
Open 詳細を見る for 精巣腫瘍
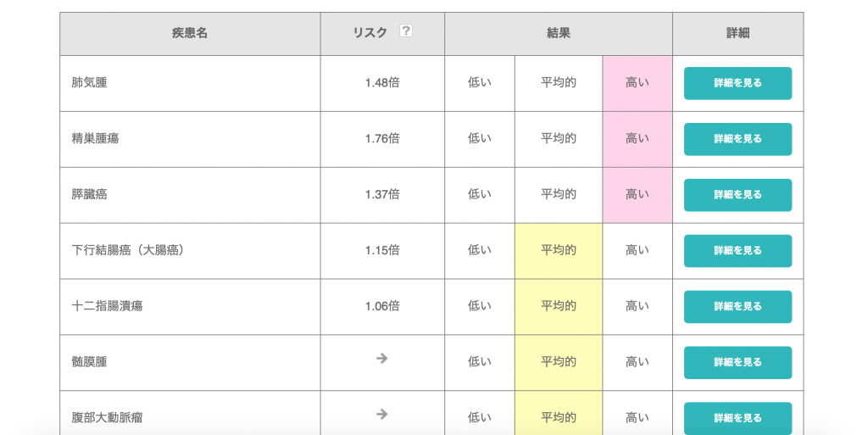point(737,139)
